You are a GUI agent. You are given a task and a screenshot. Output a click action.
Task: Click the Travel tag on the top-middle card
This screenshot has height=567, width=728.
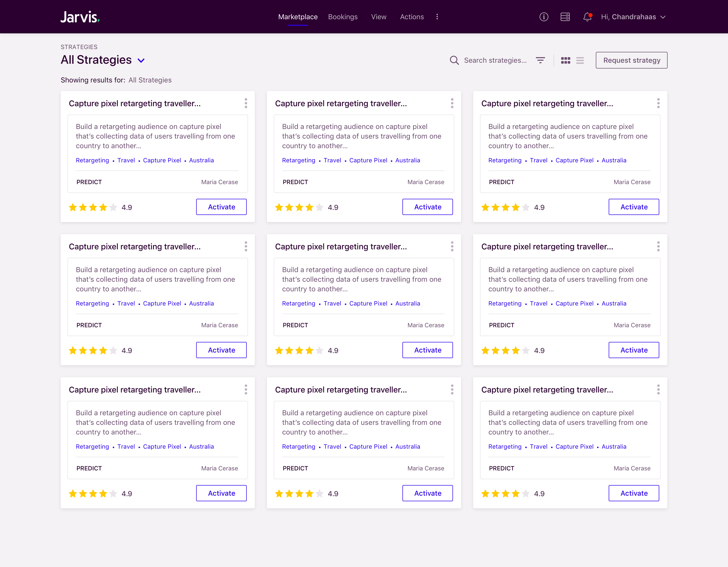tap(332, 160)
